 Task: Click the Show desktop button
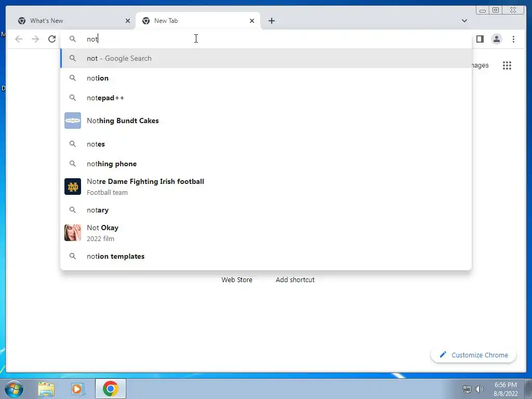[528, 389]
